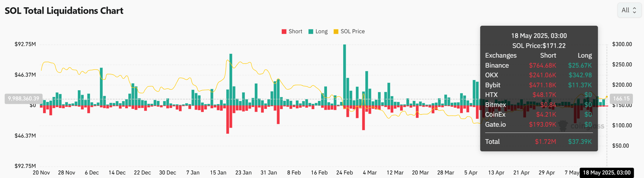Image resolution: width=644 pixels, height=178 pixels.
Task: Toggle the Short legend series
Action: 292,31
